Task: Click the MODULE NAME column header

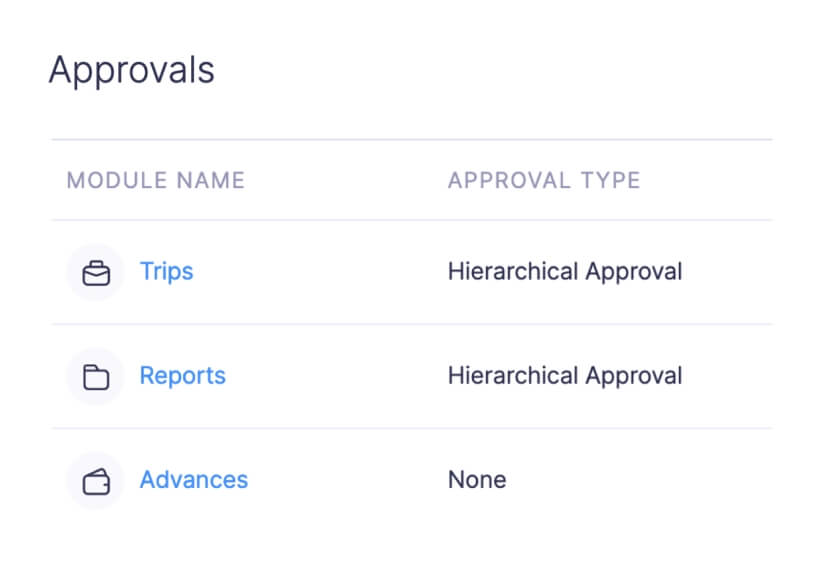Action: coord(155,181)
